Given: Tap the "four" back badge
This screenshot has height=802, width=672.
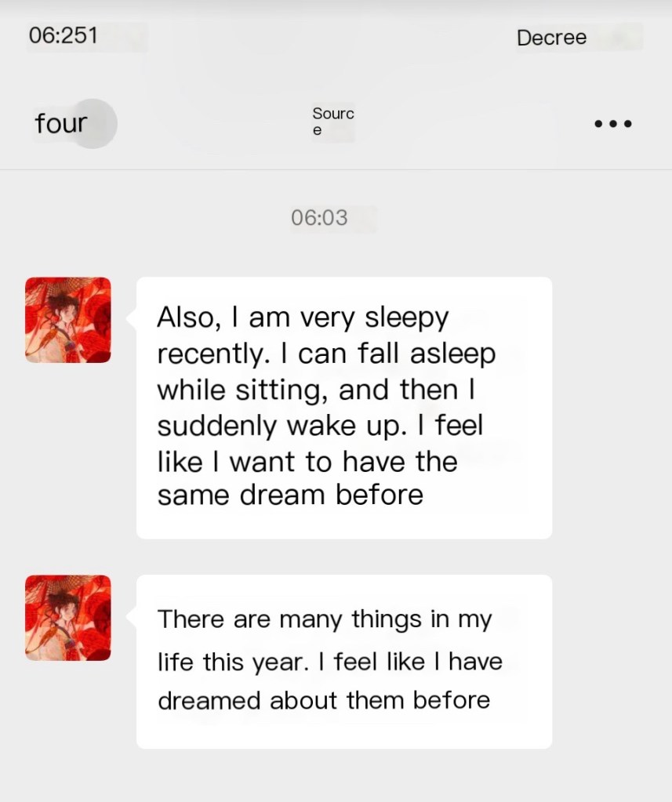Looking at the screenshot, I should click(x=61, y=124).
